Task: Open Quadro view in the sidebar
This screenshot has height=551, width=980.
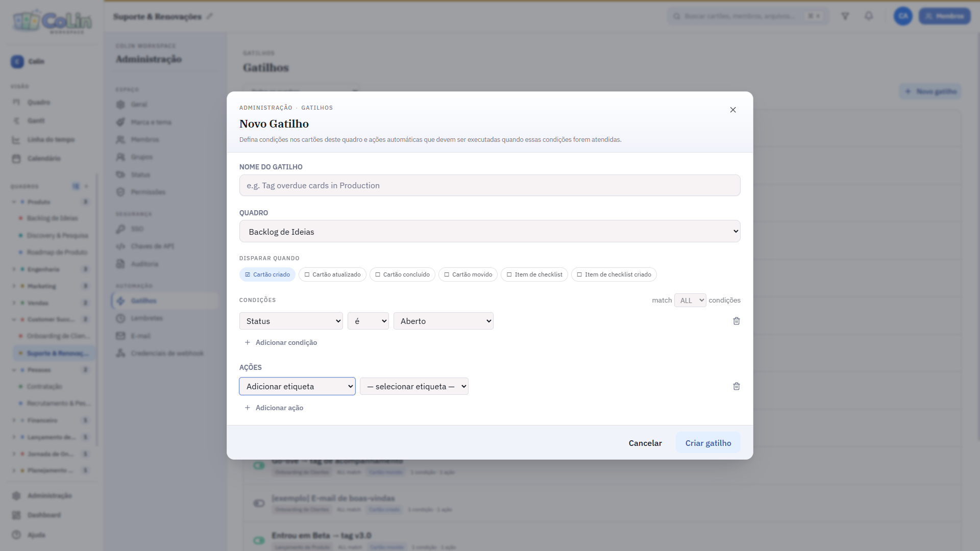Action: pos(39,103)
